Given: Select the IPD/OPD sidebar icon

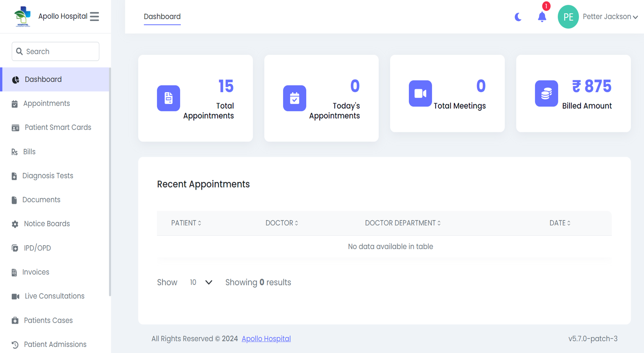Looking at the screenshot, I should point(15,248).
